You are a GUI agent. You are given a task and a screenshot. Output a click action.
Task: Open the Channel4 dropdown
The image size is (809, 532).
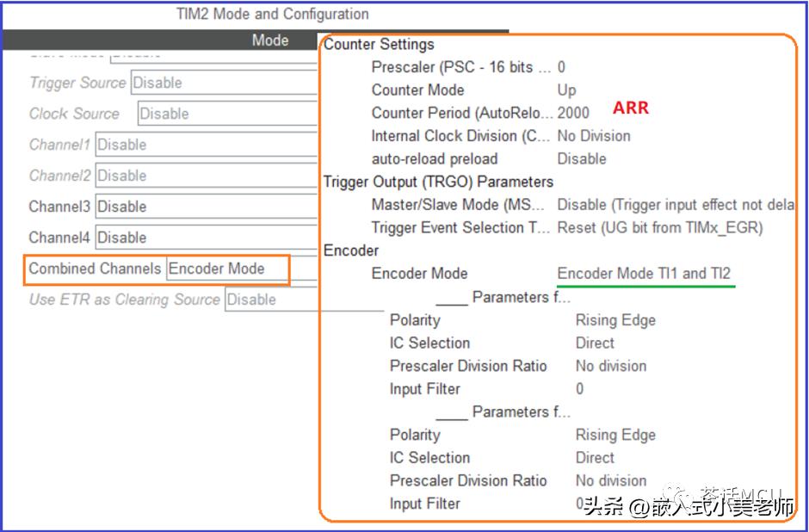224,237
